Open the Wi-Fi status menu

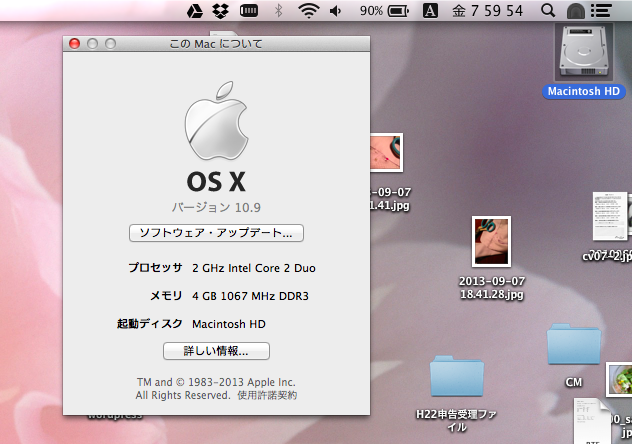(x=308, y=11)
